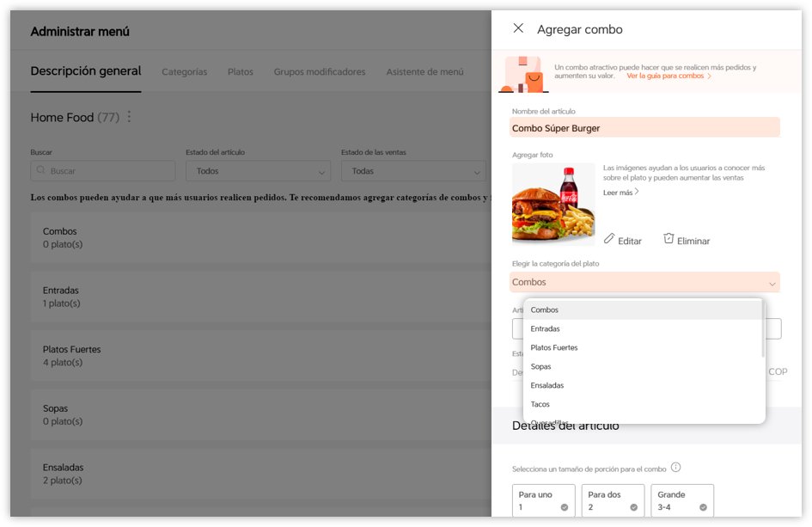Viewport: 812px width, 527px height.
Task: Open the Home Food three-dot options menu
Action: coord(128,117)
